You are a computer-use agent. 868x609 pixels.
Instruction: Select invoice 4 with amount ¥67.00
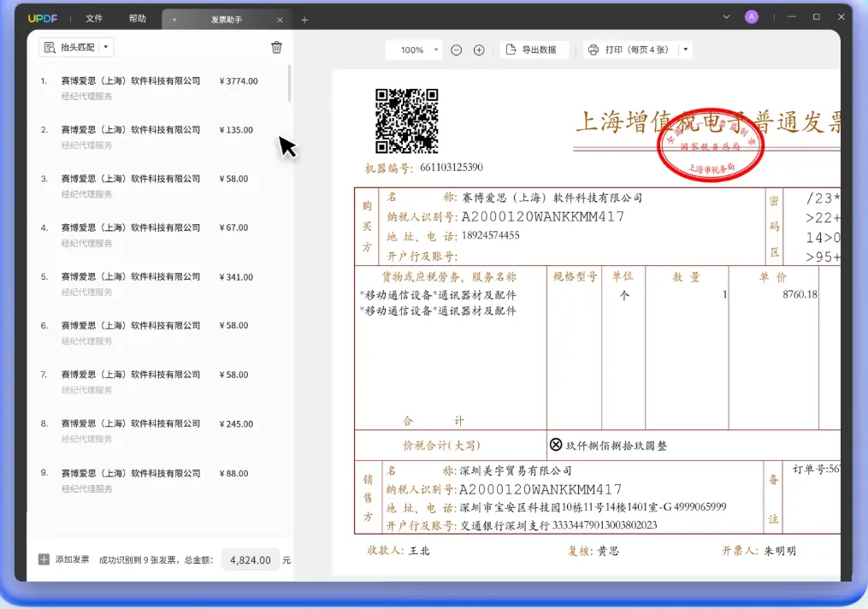click(161, 235)
